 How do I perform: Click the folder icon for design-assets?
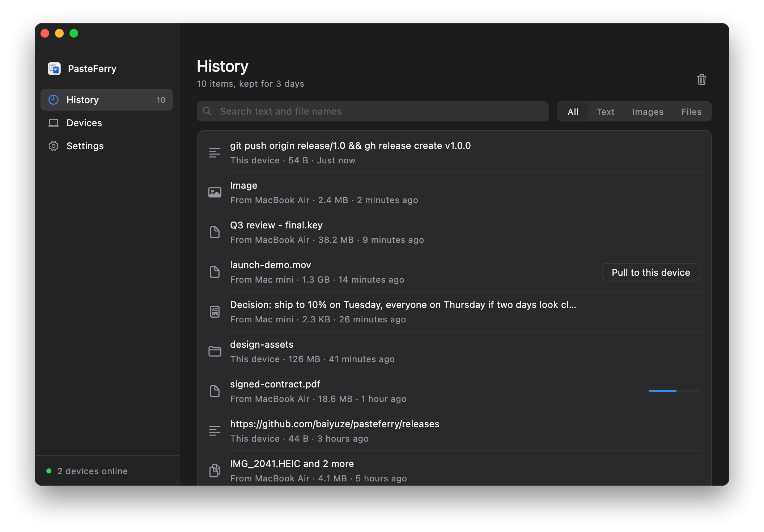click(x=215, y=351)
